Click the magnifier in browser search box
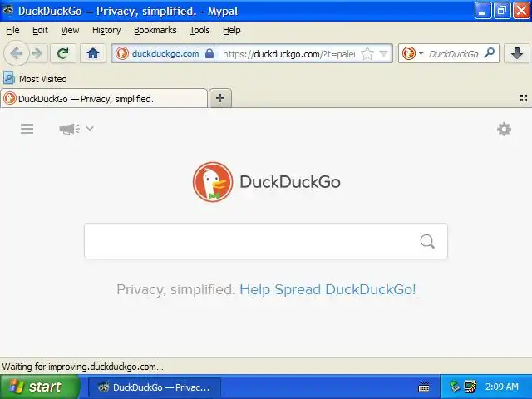The width and height of the screenshot is (532, 399). [x=490, y=53]
